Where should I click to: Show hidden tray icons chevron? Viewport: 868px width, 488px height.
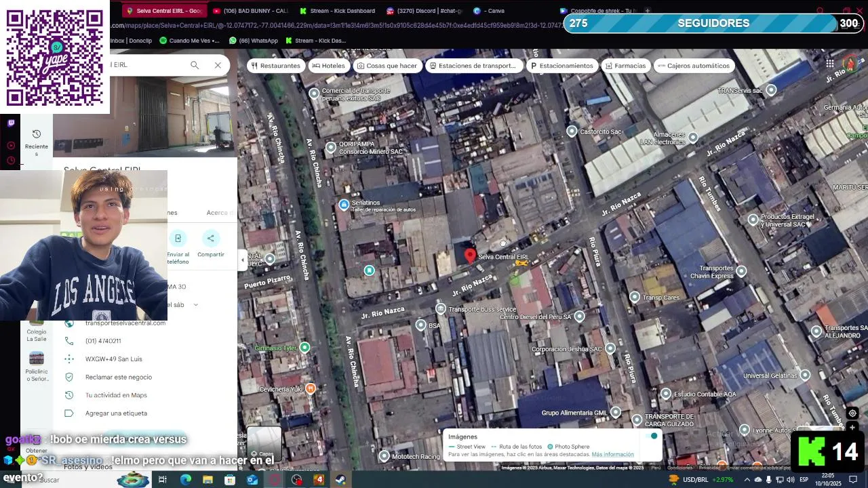click(x=747, y=480)
